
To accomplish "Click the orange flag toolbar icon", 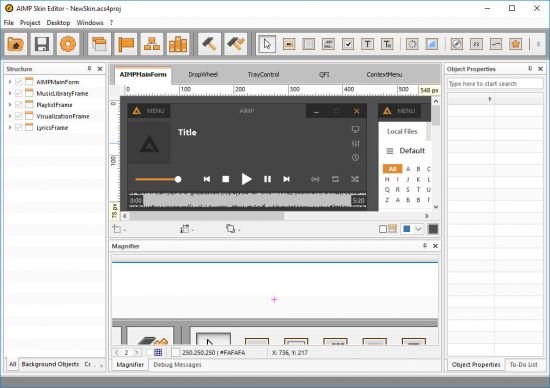I will [126, 44].
